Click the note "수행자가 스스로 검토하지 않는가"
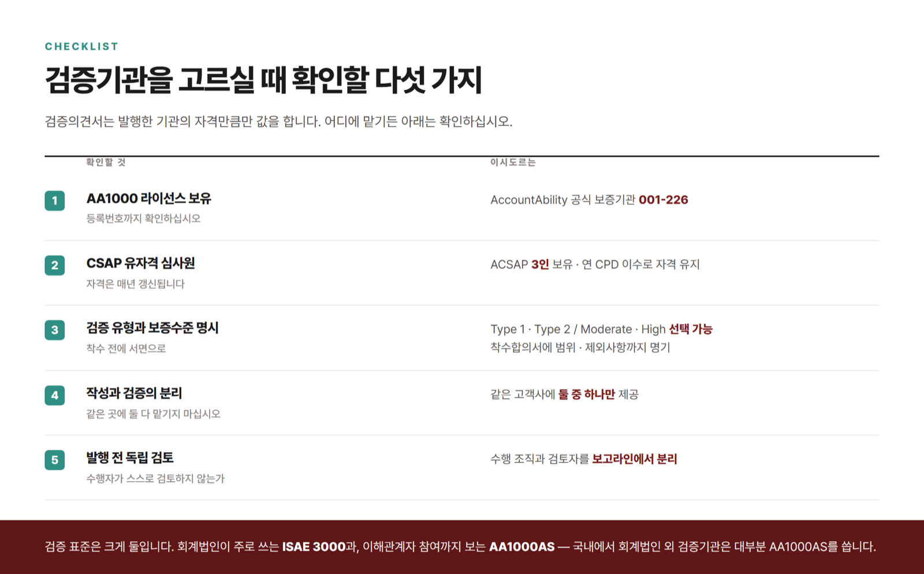 tap(155, 478)
